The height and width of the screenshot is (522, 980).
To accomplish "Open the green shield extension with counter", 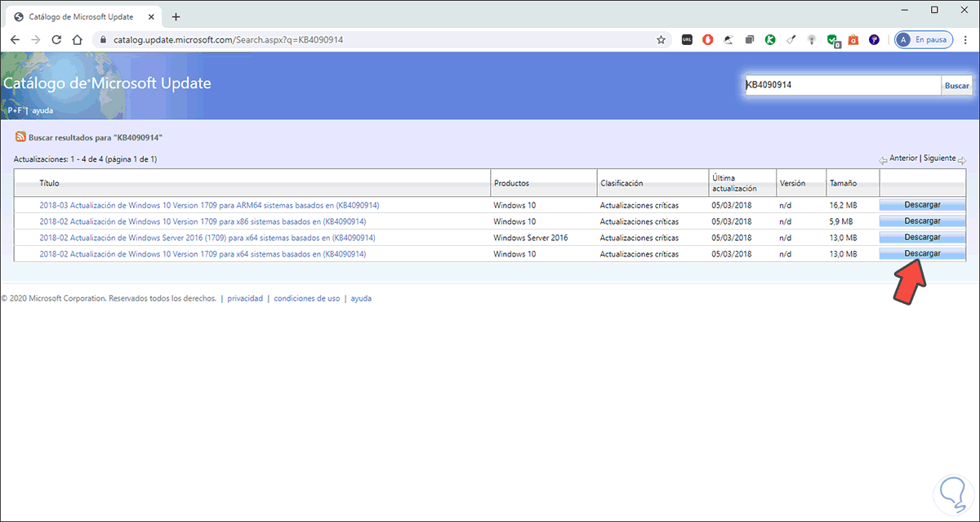I will point(833,40).
